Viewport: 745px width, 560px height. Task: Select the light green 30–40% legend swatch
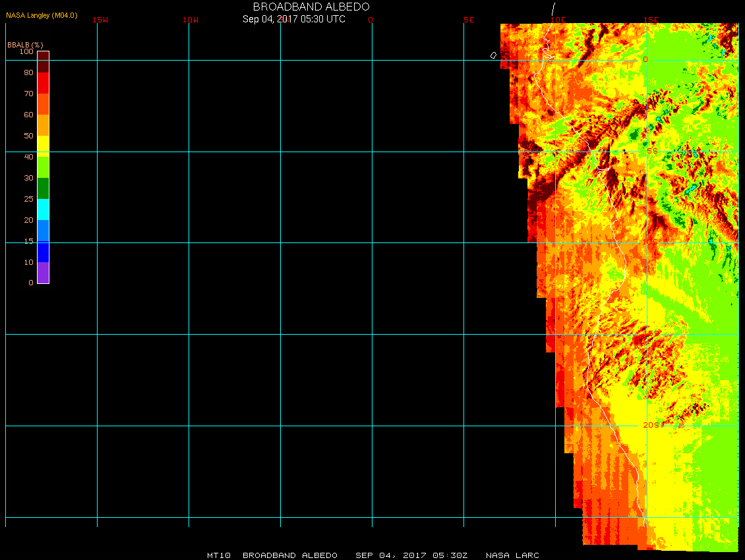pos(43,167)
